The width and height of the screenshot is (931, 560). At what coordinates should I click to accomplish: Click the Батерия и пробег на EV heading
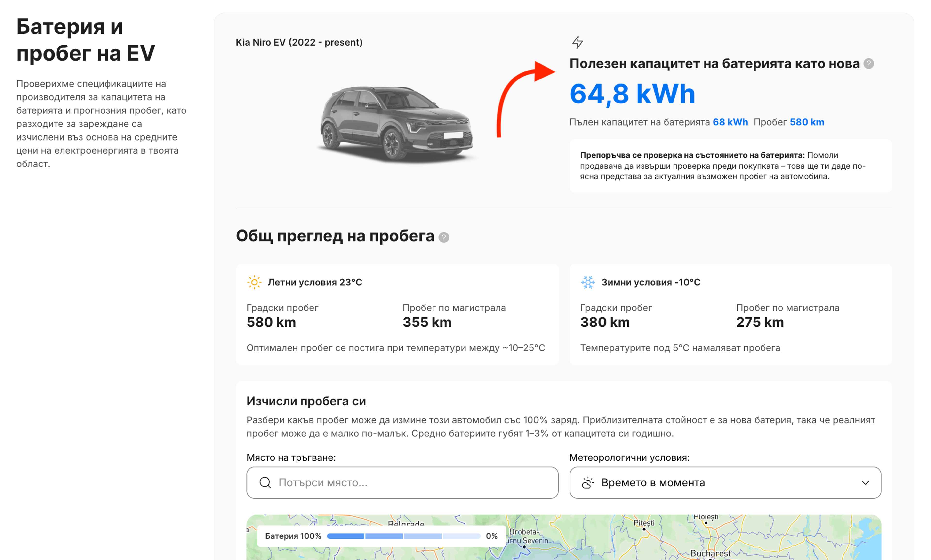[x=86, y=40]
